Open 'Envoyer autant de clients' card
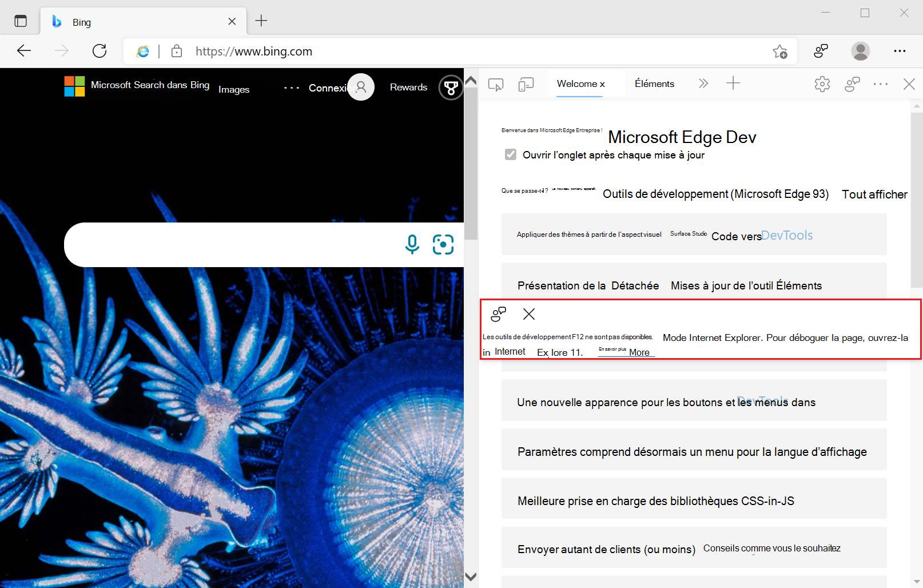Image resolution: width=923 pixels, height=588 pixels. [x=694, y=547]
